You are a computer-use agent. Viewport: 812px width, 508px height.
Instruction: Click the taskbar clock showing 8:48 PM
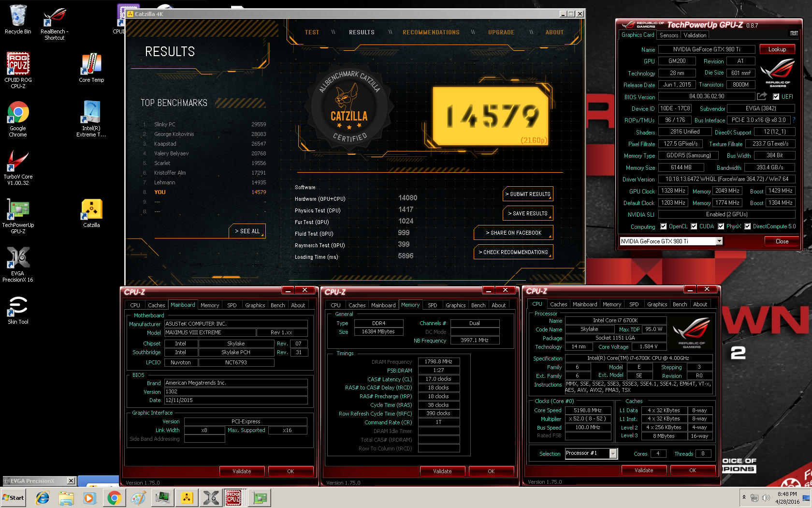pyautogui.click(x=787, y=498)
